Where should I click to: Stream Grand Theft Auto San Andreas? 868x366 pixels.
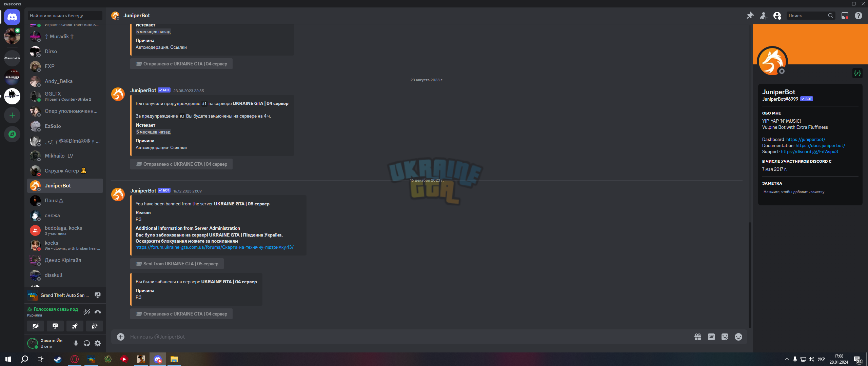click(x=98, y=295)
